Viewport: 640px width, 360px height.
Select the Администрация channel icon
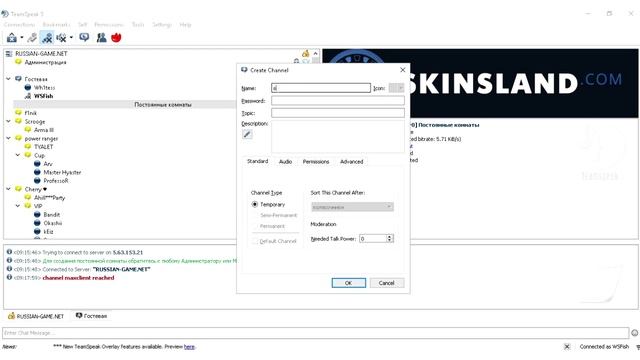18,62
